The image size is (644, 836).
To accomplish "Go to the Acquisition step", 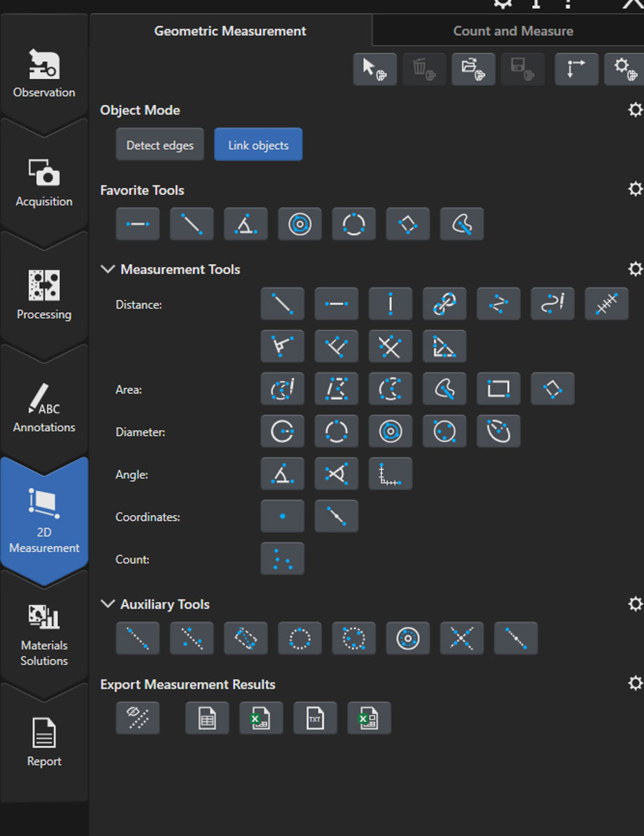I will (x=44, y=183).
